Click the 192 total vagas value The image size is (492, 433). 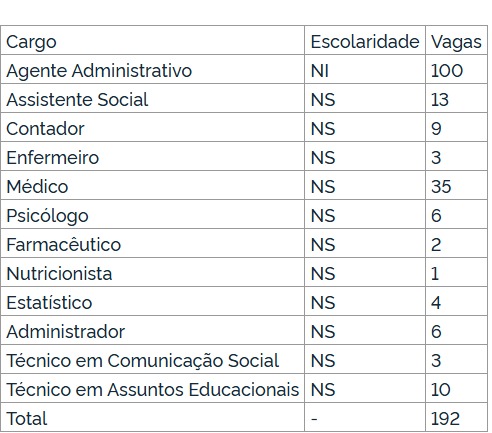(445, 419)
